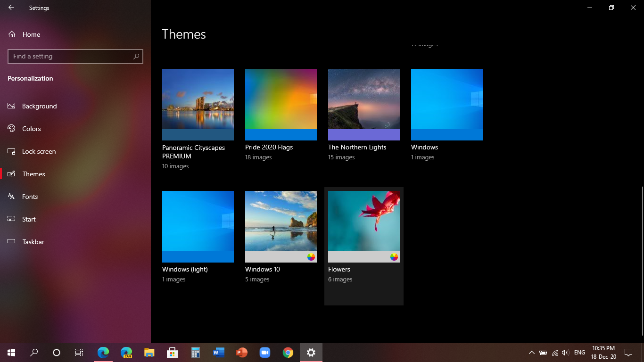Click the color wheel on Windows 10 theme
Viewport: 644px width, 362px height.
(311, 257)
